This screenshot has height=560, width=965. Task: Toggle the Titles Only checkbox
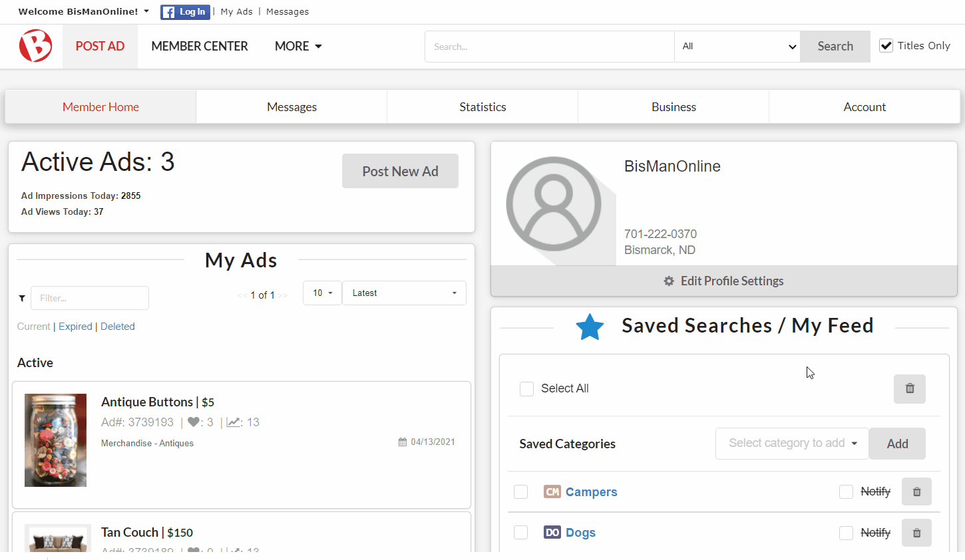[886, 45]
